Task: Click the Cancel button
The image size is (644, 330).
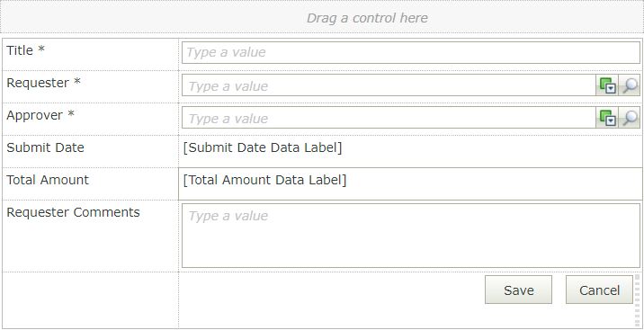Action: (599, 290)
